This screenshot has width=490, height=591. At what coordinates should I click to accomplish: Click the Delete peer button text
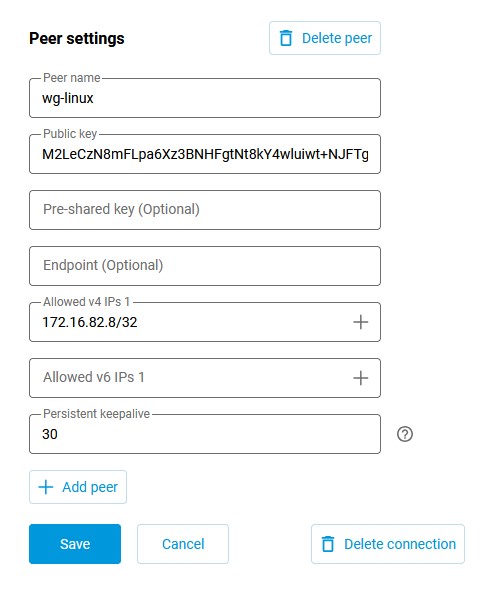(x=337, y=38)
